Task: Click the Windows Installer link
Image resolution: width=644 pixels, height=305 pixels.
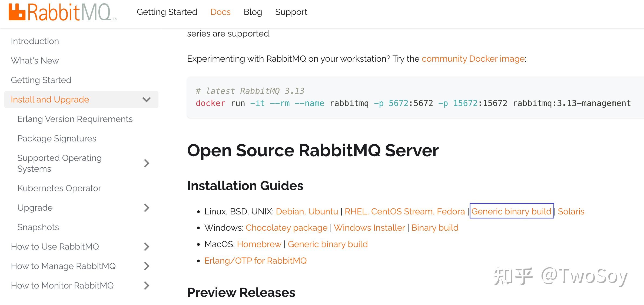Action: click(369, 228)
